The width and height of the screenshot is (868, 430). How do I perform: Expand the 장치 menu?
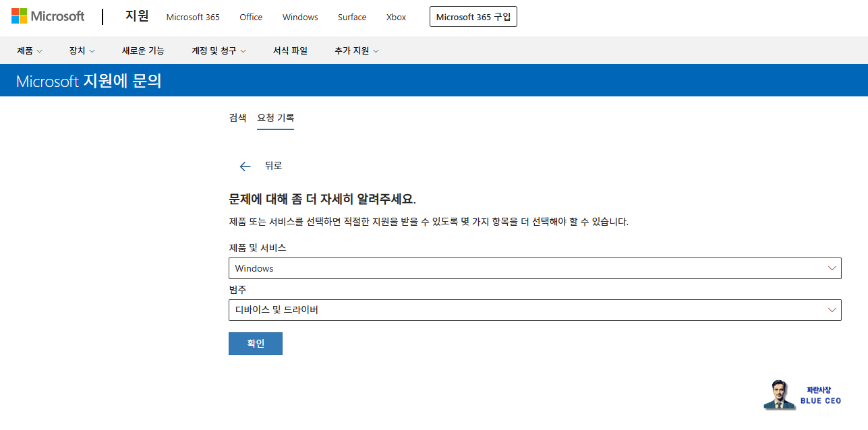coord(82,51)
